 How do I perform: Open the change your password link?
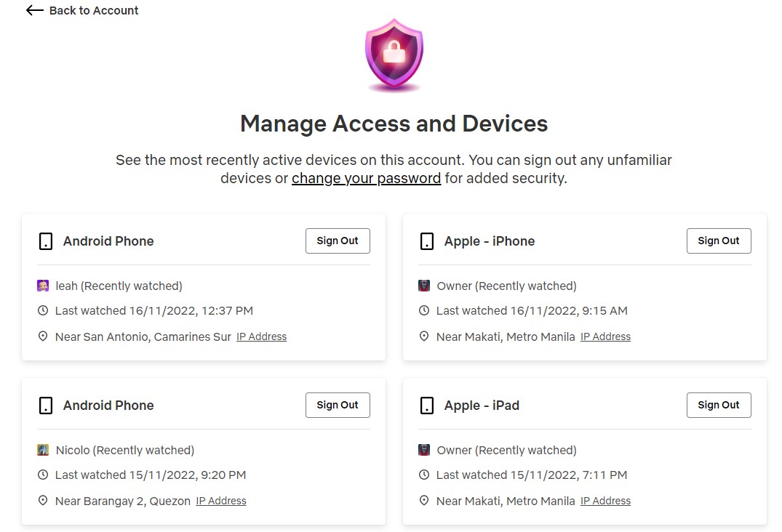[x=366, y=178]
